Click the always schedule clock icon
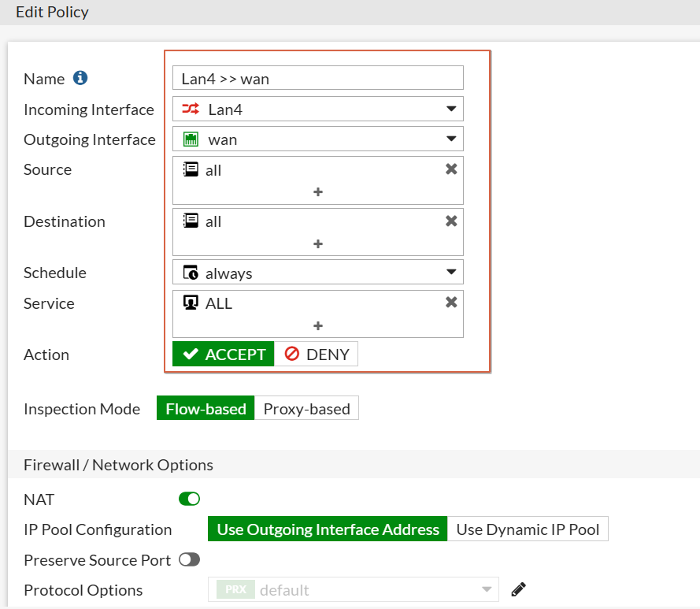The width and height of the screenshot is (700, 609). tap(191, 272)
